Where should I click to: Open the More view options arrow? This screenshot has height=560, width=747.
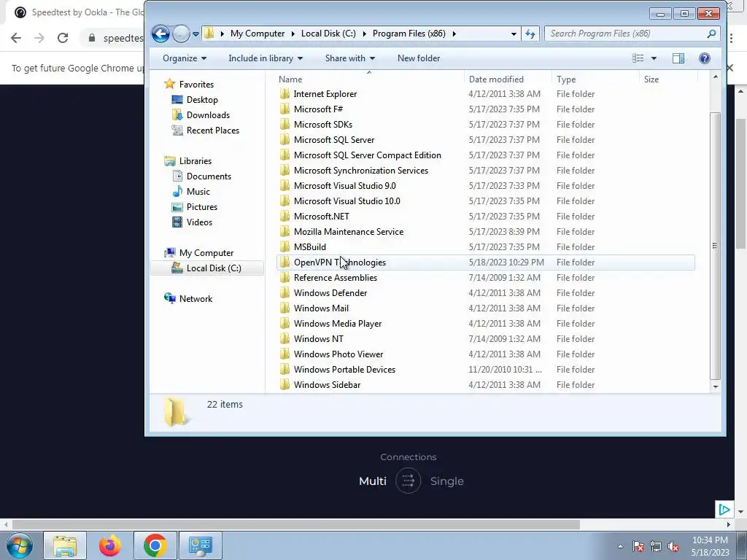tap(654, 58)
